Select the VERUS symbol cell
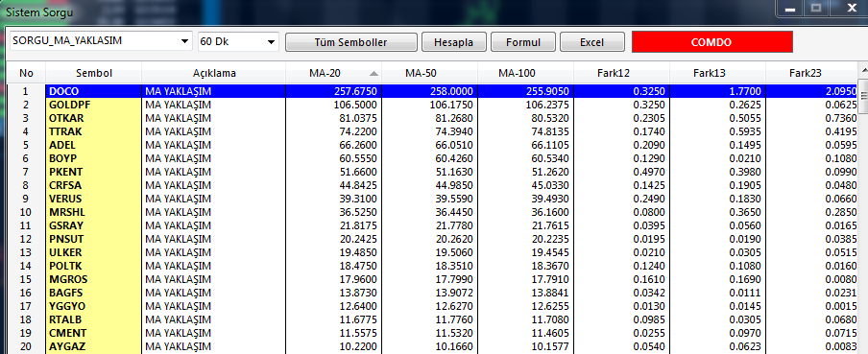 point(93,199)
